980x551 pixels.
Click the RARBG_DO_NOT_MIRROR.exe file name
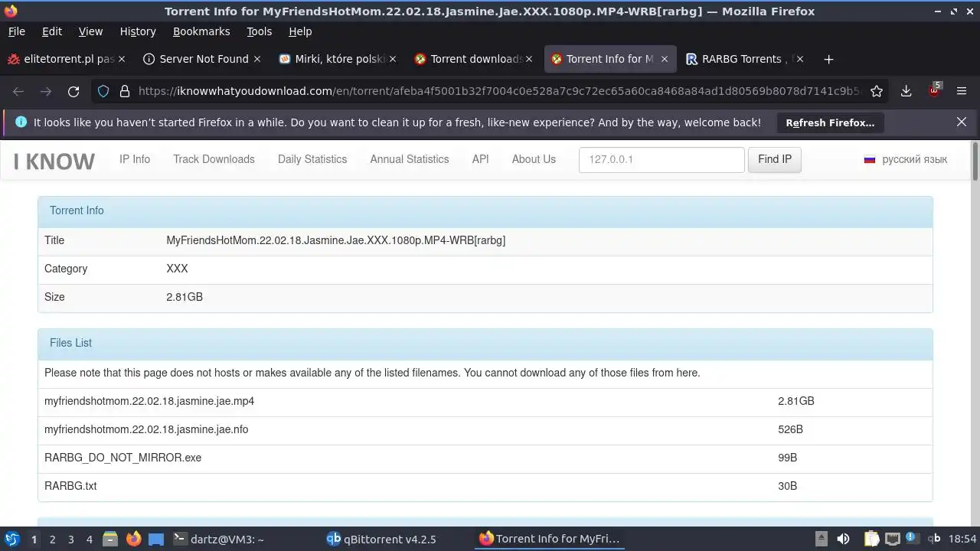(123, 458)
